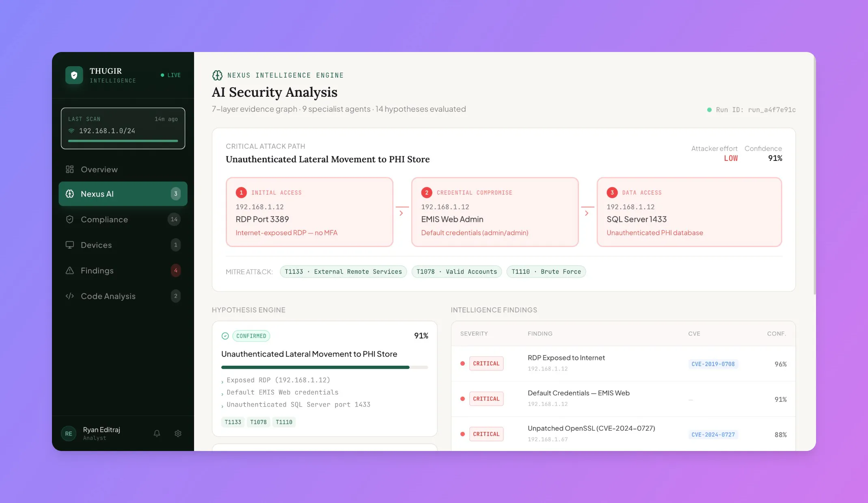Open the SQL Server 1433 data access card
This screenshot has width=868, height=503.
(x=689, y=212)
